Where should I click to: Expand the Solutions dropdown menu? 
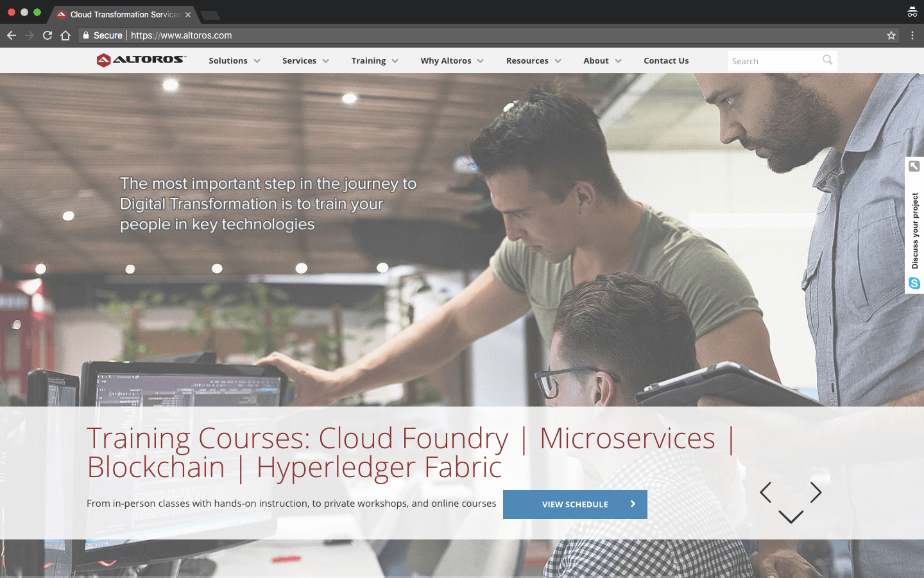234,61
